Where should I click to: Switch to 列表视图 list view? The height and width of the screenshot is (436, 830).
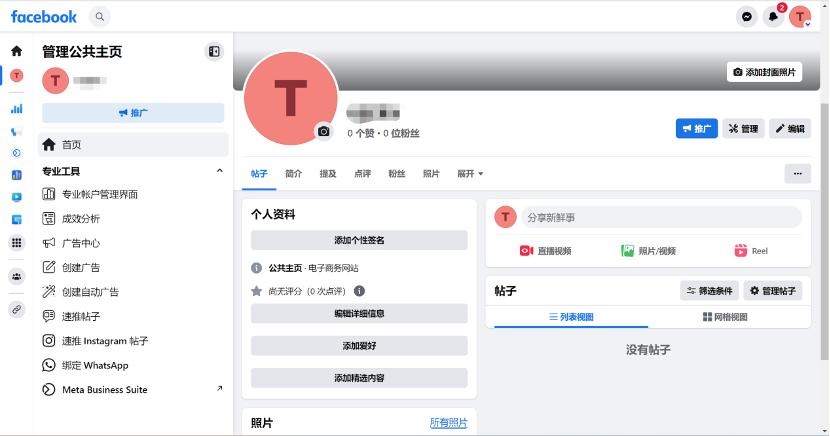tap(571, 317)
